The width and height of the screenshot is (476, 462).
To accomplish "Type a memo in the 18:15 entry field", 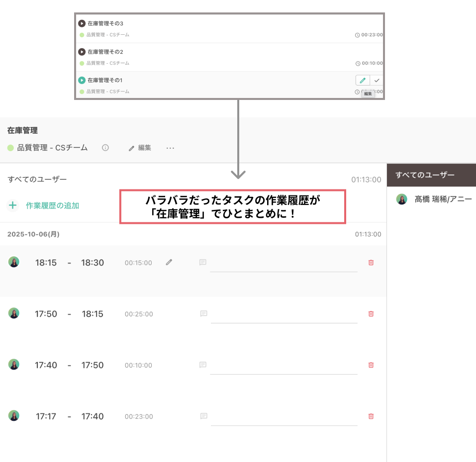I will pos(284,265).
